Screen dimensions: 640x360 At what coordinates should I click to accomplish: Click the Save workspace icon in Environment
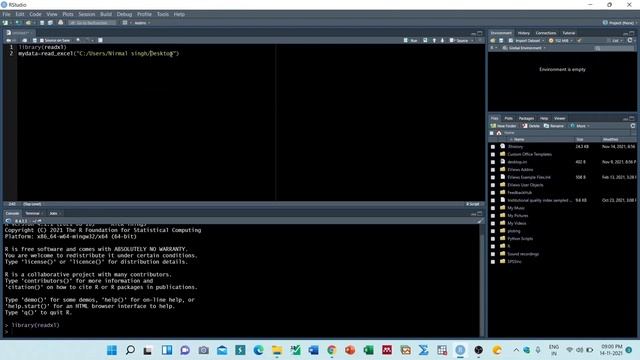501,40
